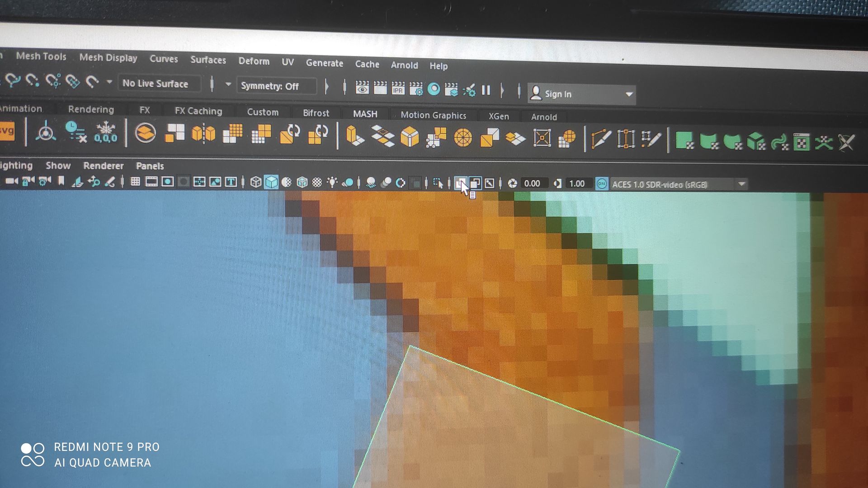Click the Center Pivot shelf icon
The height and width of the screenshot is (488, 868).
pyautogui.click(x=46, y=133)
